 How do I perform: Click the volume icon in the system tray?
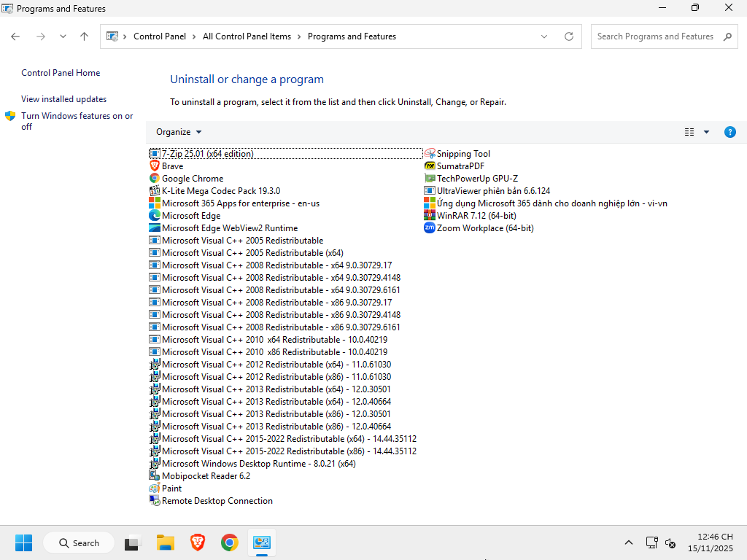(x=670, y=544)
